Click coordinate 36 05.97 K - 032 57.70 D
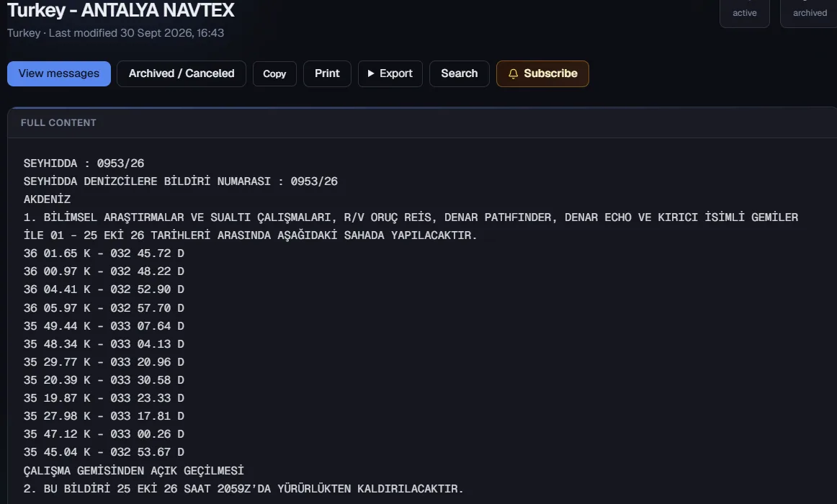The image size is (837, 504). 104,307
